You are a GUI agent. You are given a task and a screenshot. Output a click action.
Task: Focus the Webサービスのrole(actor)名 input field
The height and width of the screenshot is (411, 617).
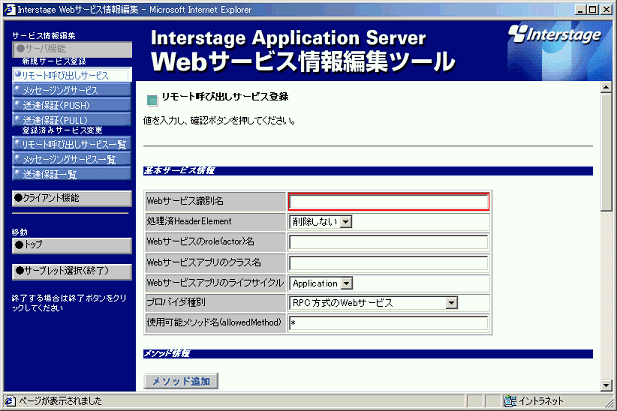coord(389,242)
